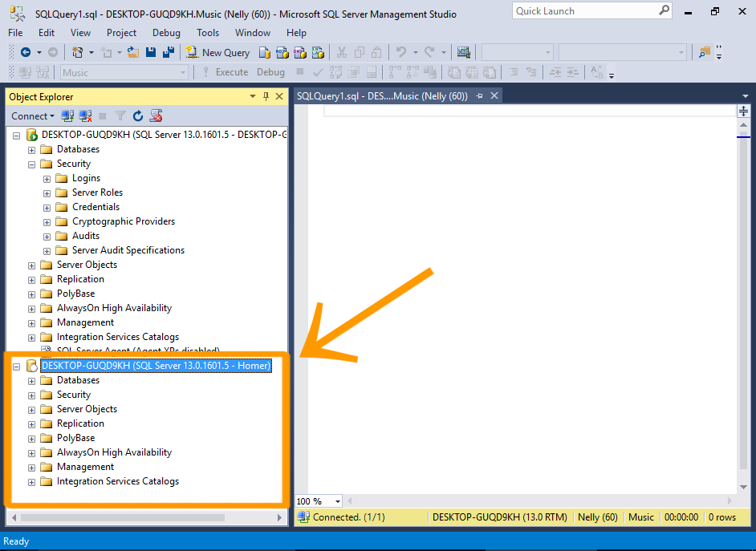Click the Disconnect icon in Object Explorer
Viewport: 756px width, 551px height.
(x=85, y=116)
